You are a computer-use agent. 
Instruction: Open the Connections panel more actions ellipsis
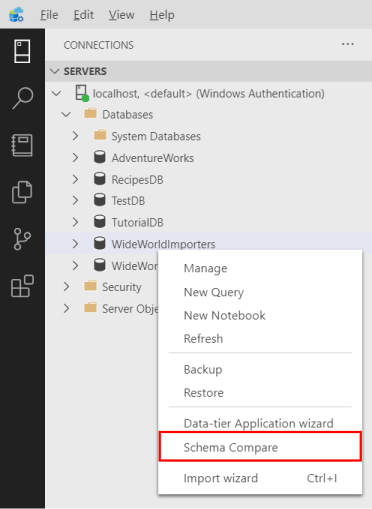348,44
